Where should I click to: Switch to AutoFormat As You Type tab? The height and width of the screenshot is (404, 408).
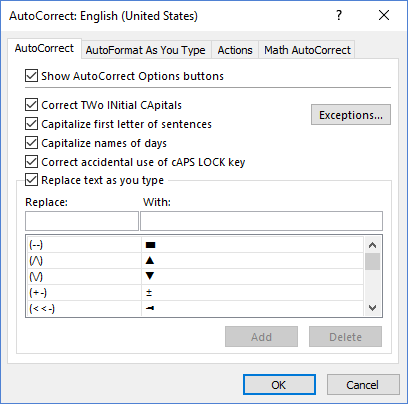(146, 50)
